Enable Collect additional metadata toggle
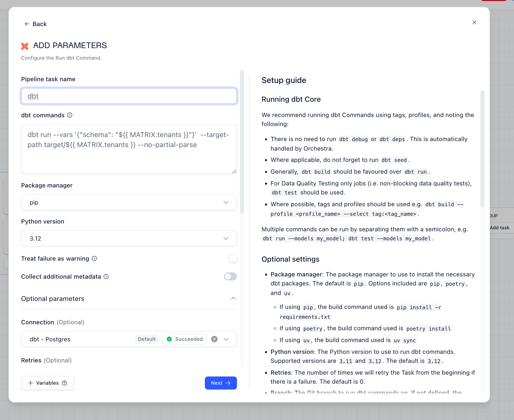Viewport: 514px width, 420px height. [x=230, y=276]
